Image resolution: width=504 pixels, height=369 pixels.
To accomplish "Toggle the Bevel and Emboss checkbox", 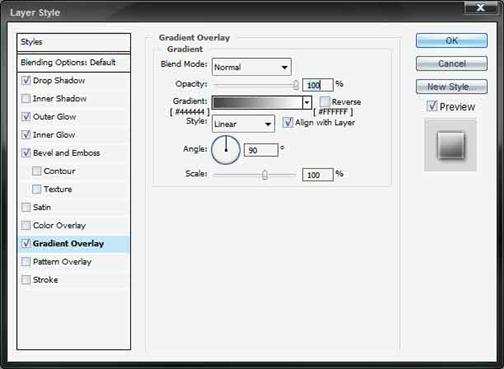I will pyautogui.click(x=26, y=153).
